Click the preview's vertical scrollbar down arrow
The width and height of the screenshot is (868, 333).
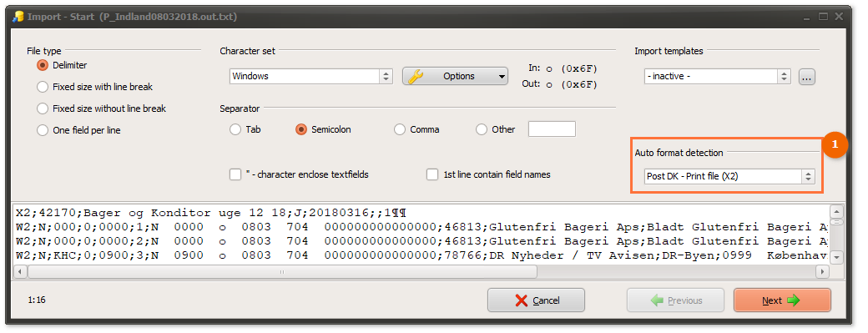click(836, 257)
